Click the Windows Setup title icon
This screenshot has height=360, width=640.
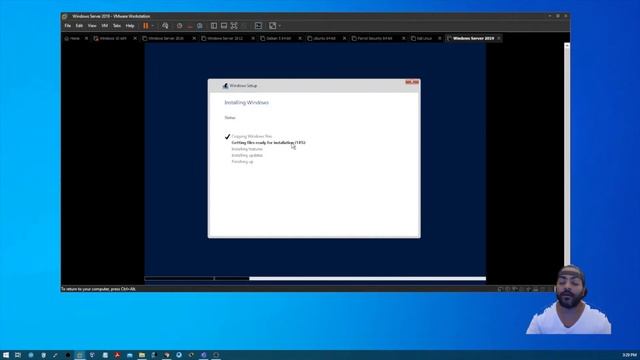point(225,86)
